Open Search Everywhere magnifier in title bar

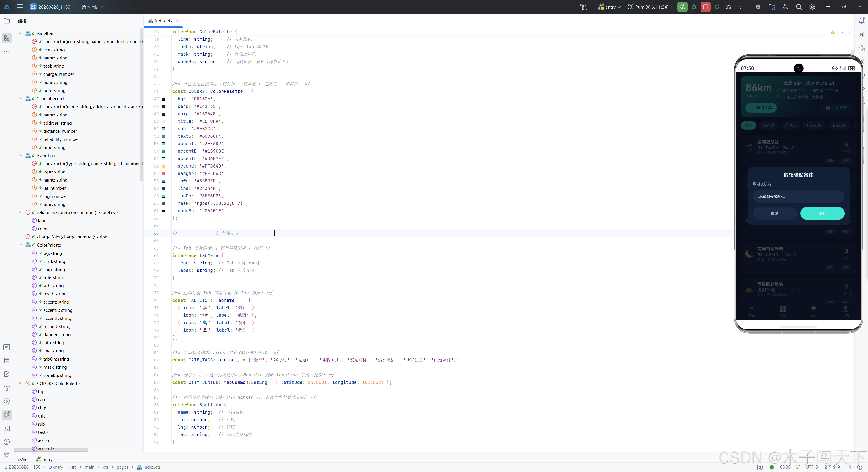point(799,7)
